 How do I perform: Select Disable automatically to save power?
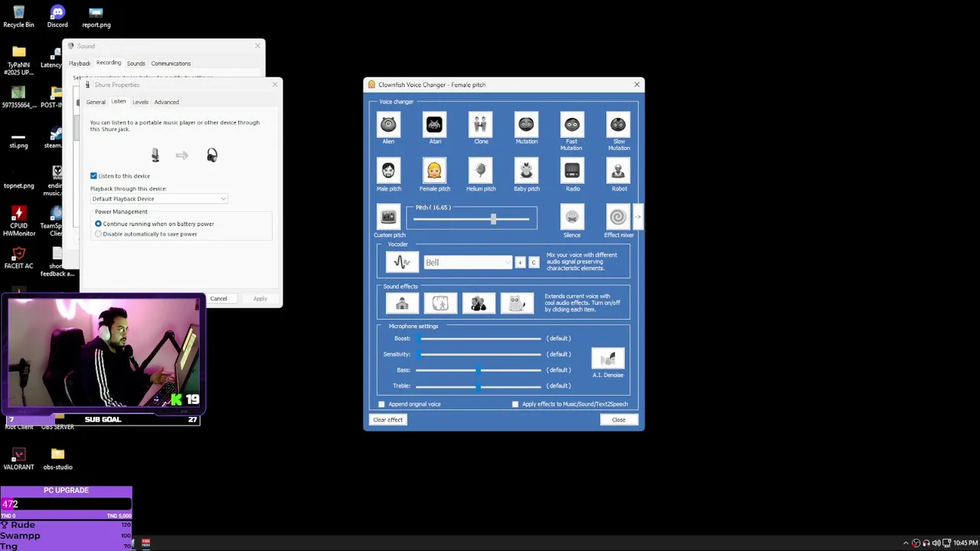tap(98, 234)
